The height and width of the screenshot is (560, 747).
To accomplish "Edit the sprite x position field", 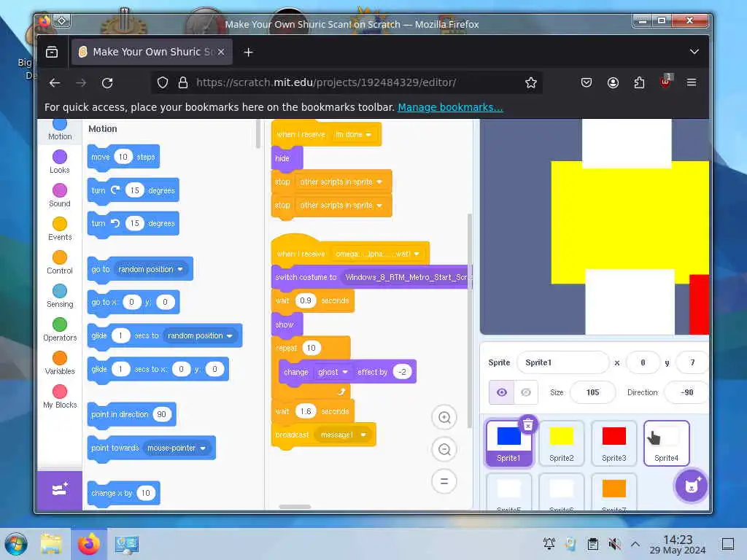I will click(x=643, y=363).
